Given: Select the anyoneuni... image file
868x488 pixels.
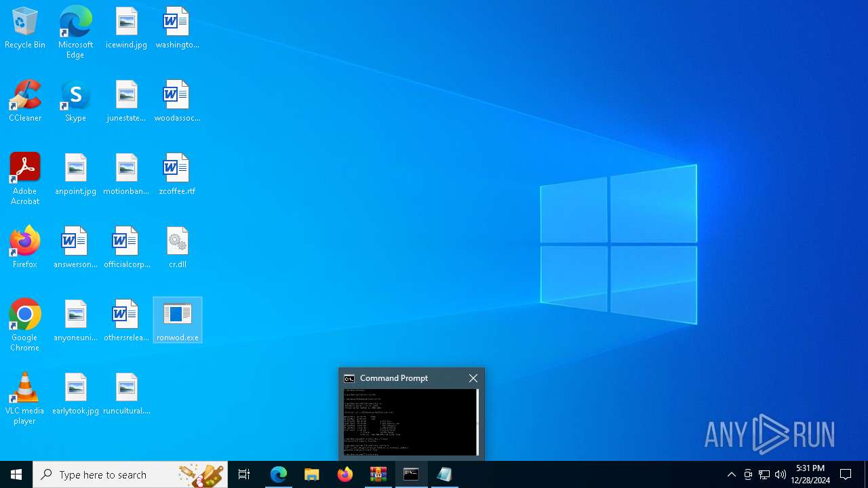Looking at the screenshot, I should pos(75,321).
